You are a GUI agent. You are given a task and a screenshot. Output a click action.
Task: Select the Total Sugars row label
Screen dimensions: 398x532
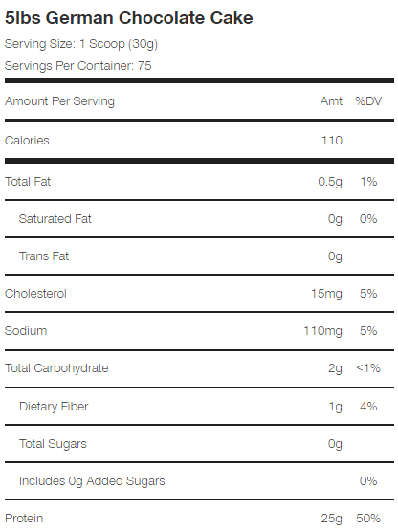tap(53, 444)
